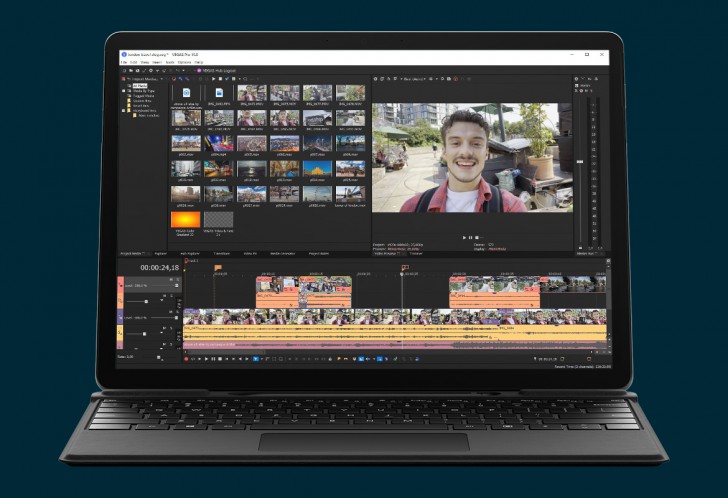Toggle loop playback in timeline transport
728x498 pixels.
tap(193, 359)
